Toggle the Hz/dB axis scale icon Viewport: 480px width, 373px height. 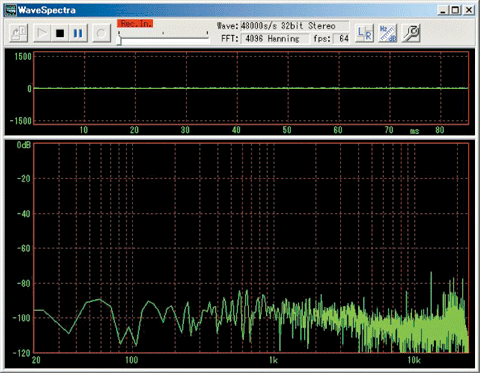[388, 33]
